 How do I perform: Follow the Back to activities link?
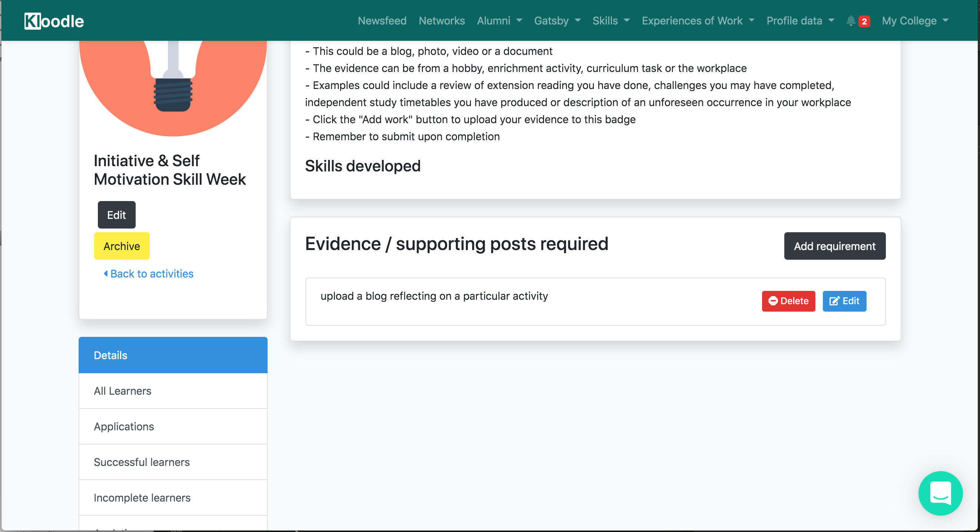[148, 273]
